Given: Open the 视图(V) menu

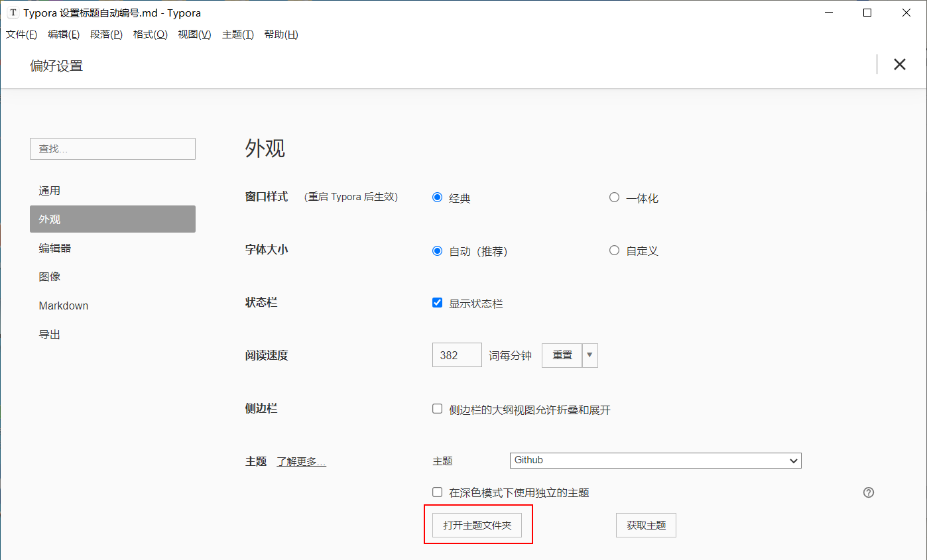Looking at the screenshot, I should click(x=194, y=34).
